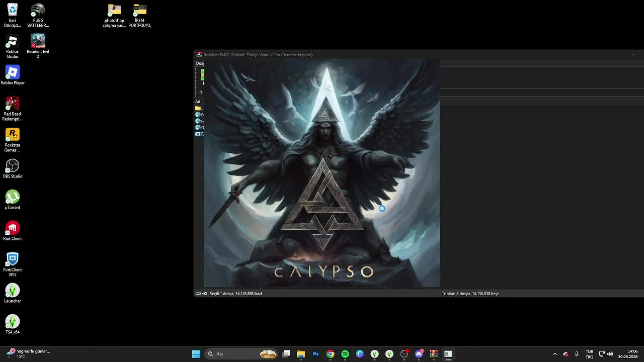The width and height of the screenshot is (644, 362).
Task: Click the 'Toplam 4 dosya, 14.150.058 bayt' status text
Action: [470, 294]
